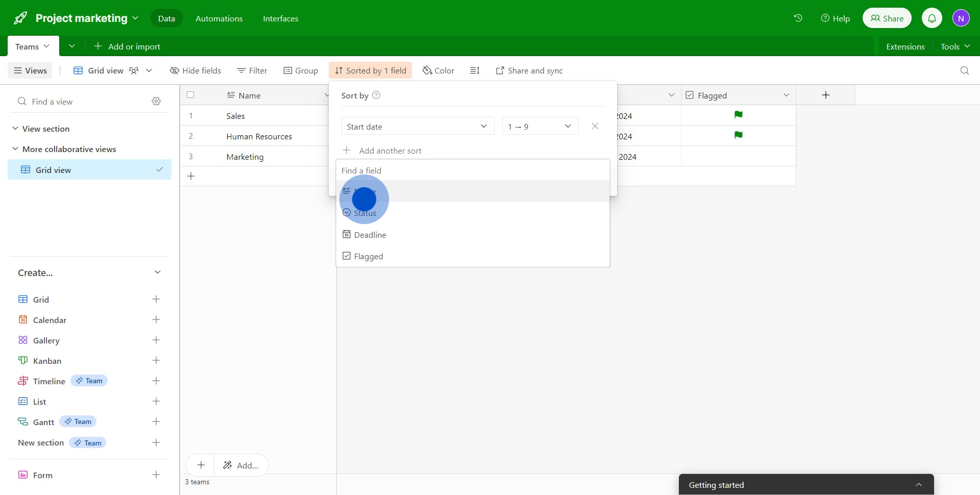Switch to the Automations tab
Viewport: 980px width, 495px height.
click(x=219, y=18)
